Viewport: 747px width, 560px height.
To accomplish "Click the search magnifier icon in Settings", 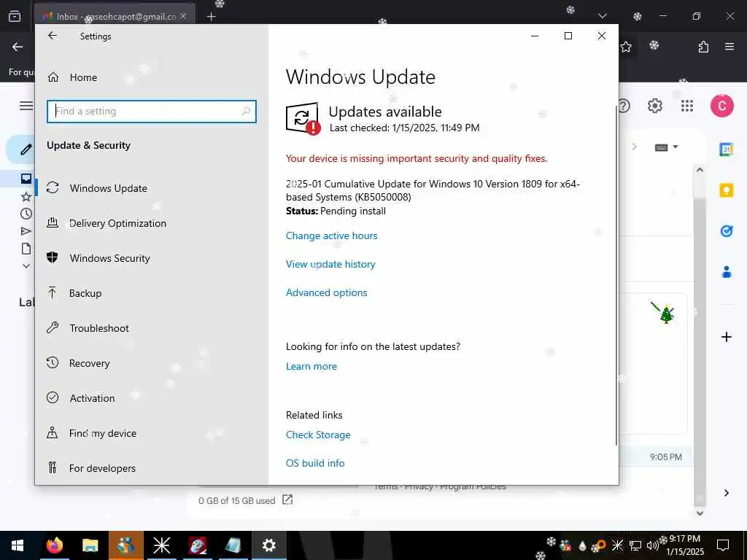I will pyautogui.click(x=246, y=112).
